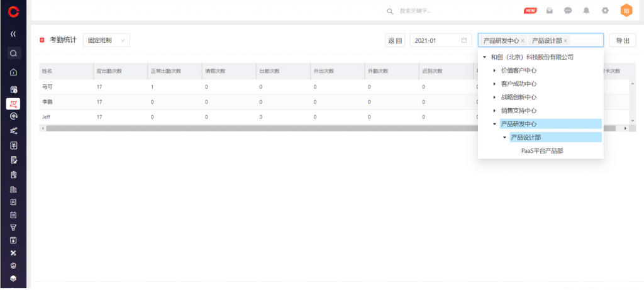
Task: Click the orange user avatar hexagon
Action: (626, 11)
